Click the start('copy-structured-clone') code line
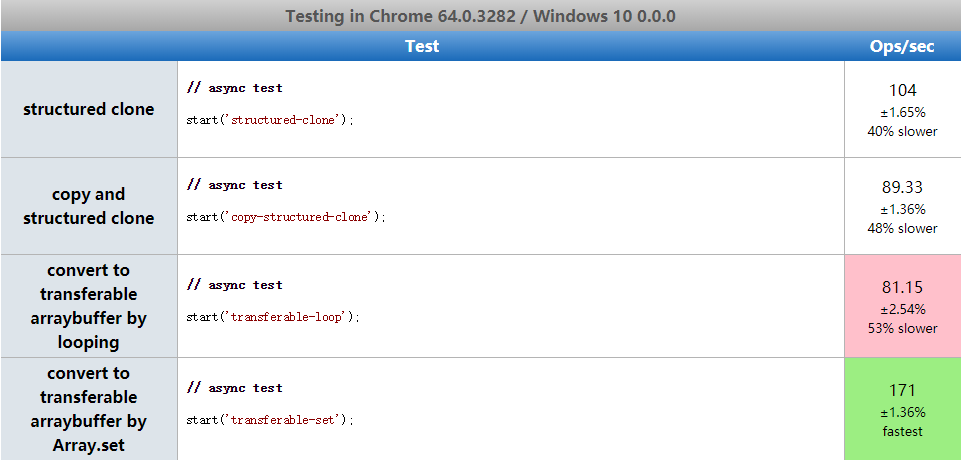Image resolution: width=963 pixels, height=463 pixels. pyautogui.click(x=285, y=216)
